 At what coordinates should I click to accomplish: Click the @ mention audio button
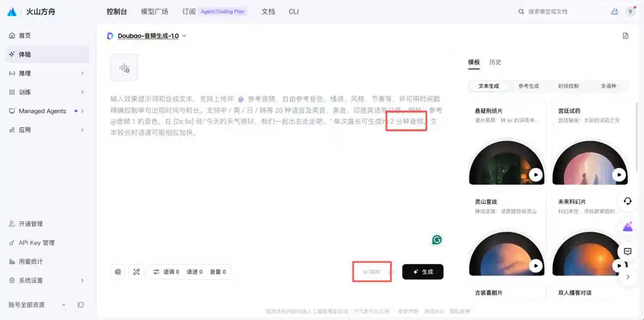click(x=118, y=272)
